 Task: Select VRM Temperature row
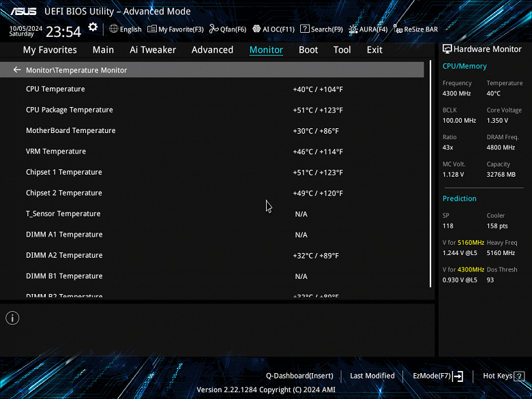point(212,151)
